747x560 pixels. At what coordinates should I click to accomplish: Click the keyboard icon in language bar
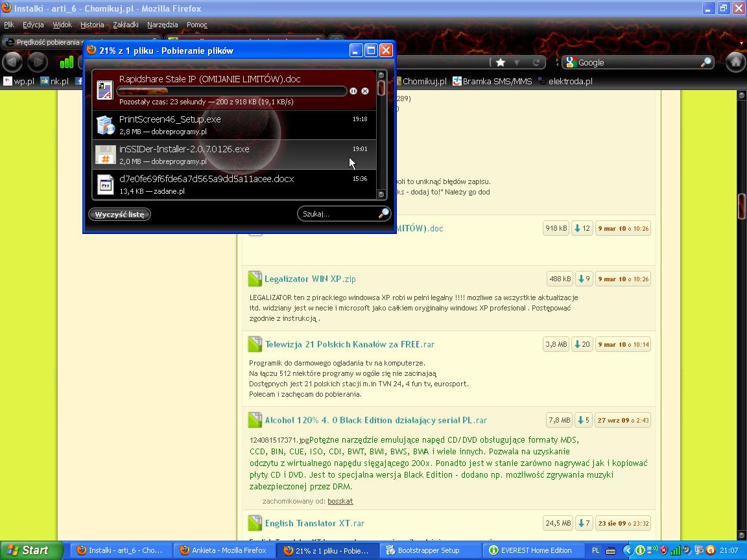[611, 550]
